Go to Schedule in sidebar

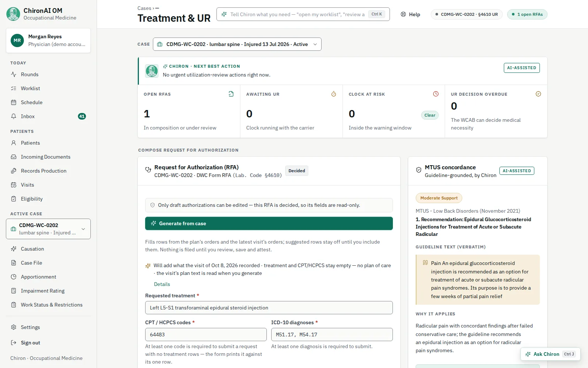tap(48, 102)
